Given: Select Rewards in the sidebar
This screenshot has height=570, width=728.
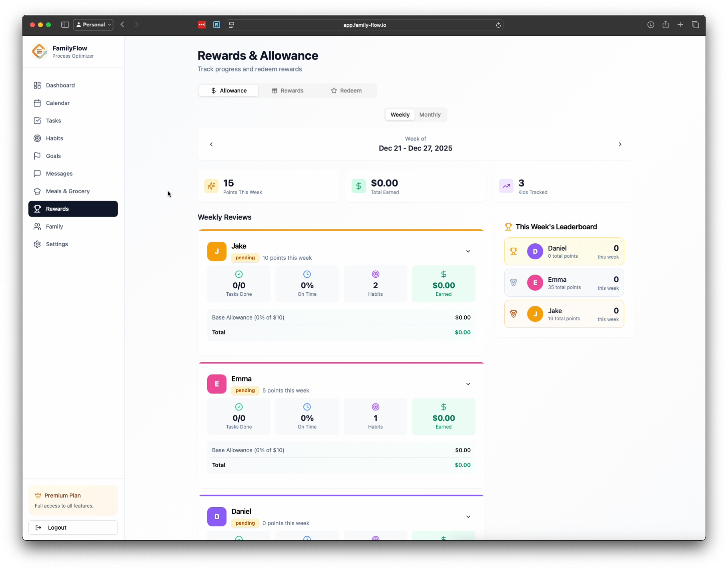Looking at the screenshot, I should [73, 209].
